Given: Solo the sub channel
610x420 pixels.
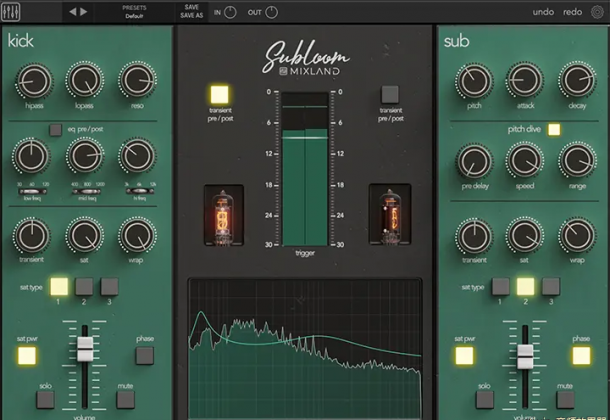Looking at the screenshot, I should [x=485, y=399].
